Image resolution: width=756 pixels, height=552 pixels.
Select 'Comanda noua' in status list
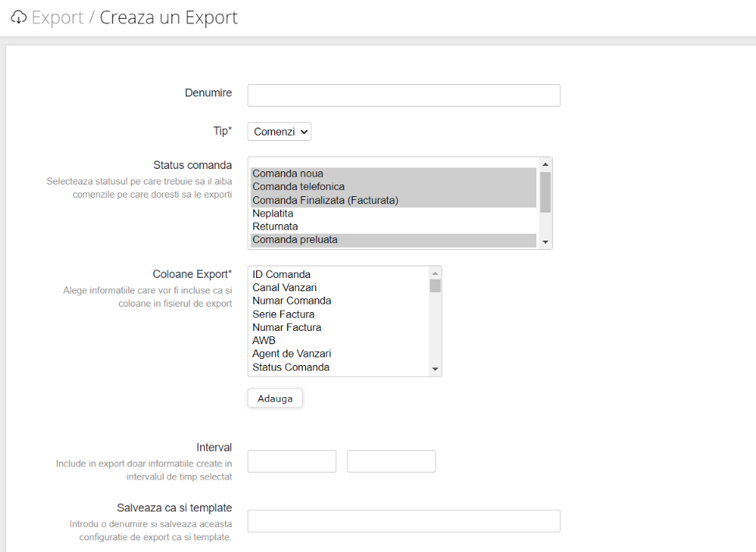[x=287, y=174]
